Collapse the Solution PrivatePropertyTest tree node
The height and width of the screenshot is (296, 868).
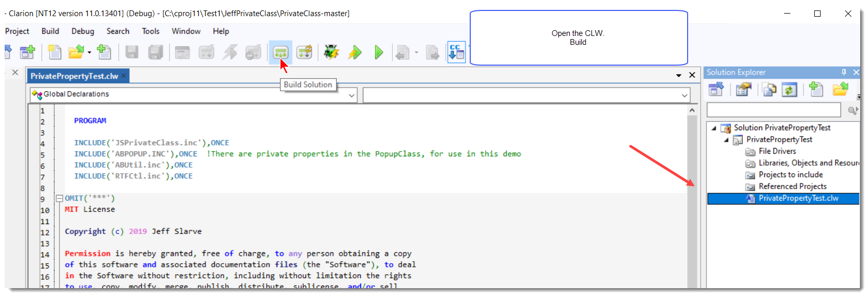click(x=714, y=128)
